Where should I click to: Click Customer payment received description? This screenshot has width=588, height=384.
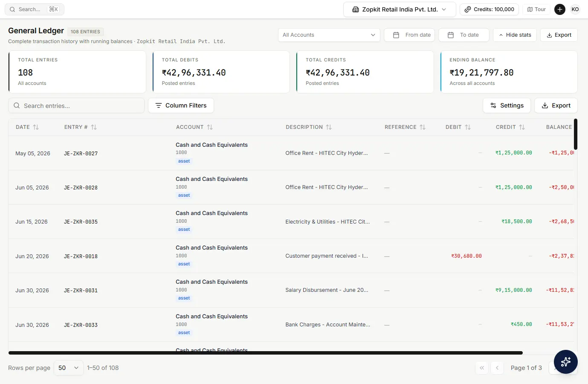[x=327, y=256]
